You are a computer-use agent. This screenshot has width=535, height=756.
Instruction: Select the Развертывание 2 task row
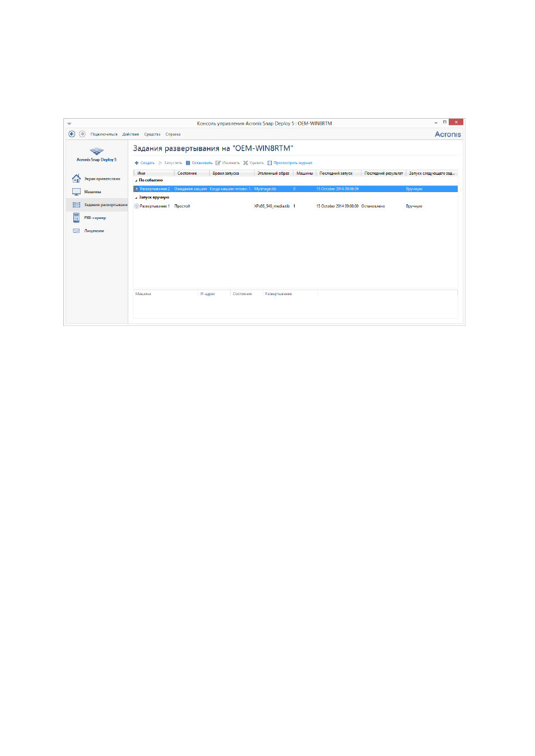pyautogui.click(x=295, y=189)
